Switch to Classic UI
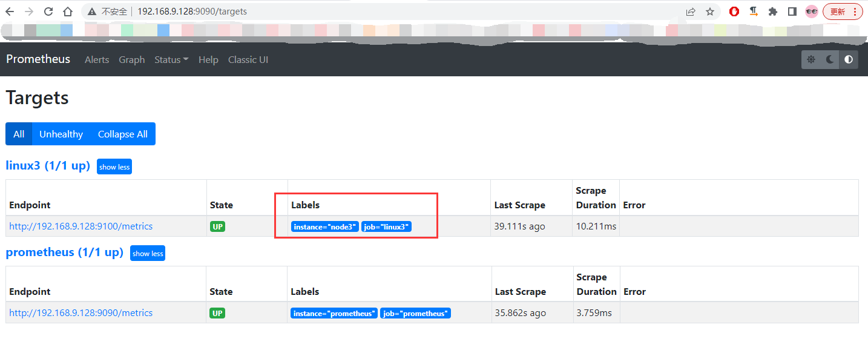868x353 pixels. (x=248, y=60)
